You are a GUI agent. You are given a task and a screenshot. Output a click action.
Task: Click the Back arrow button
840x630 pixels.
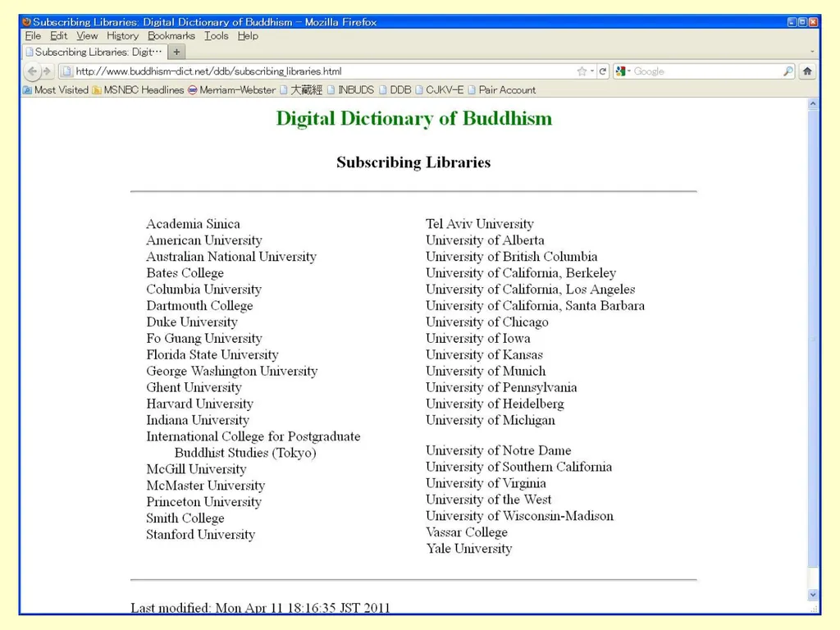pyautogui.click(x=32, y=71)
